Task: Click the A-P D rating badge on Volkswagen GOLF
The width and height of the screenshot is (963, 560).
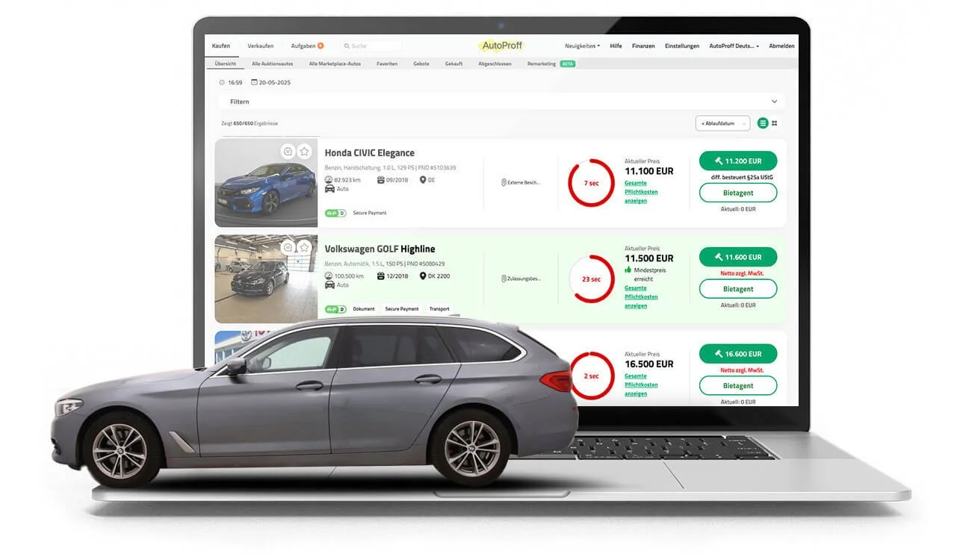Action: [335, 308]
